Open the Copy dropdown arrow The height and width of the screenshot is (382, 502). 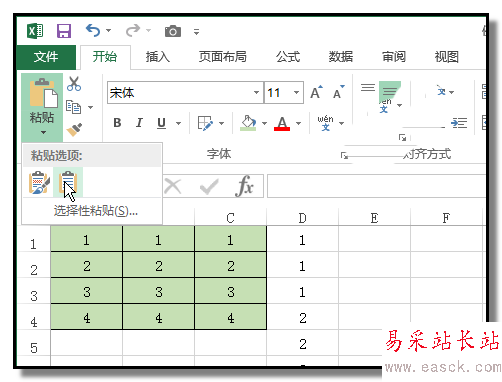pos(91,107)
